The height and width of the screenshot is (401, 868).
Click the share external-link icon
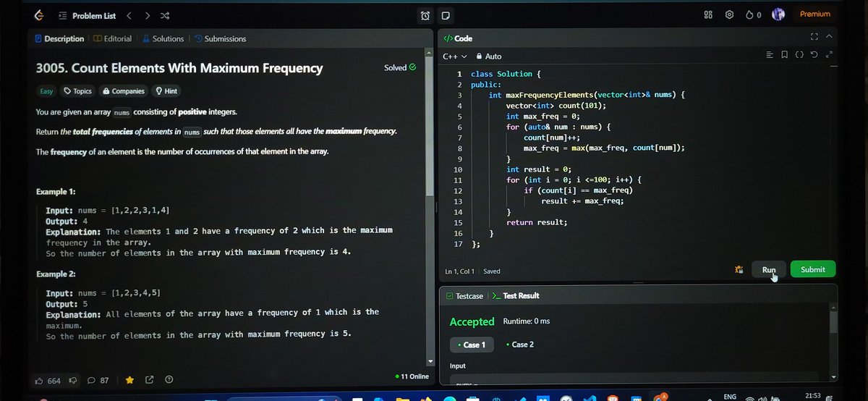click(x=149, y=380)
